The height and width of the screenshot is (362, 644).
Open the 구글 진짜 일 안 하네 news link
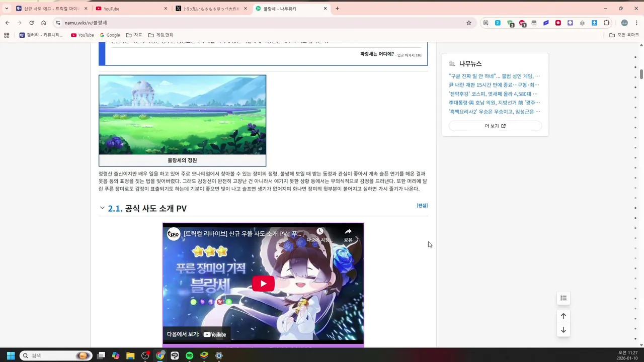click(x=494, y=76)
